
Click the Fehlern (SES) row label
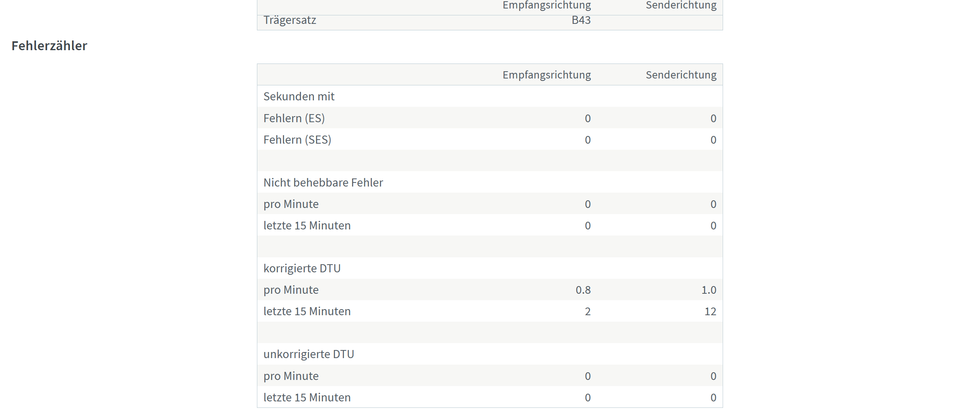297,140
